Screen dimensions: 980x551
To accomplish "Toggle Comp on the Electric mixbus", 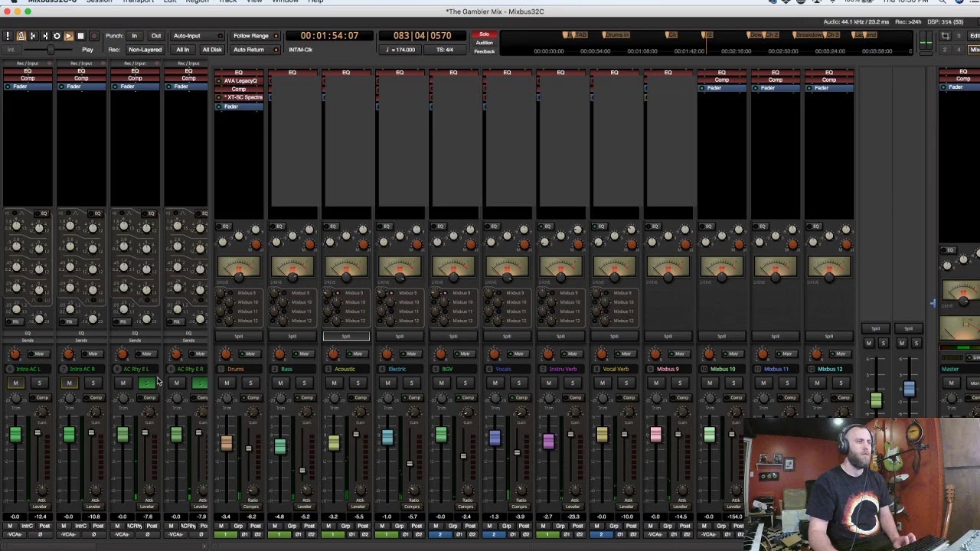I will pos(414,397).
